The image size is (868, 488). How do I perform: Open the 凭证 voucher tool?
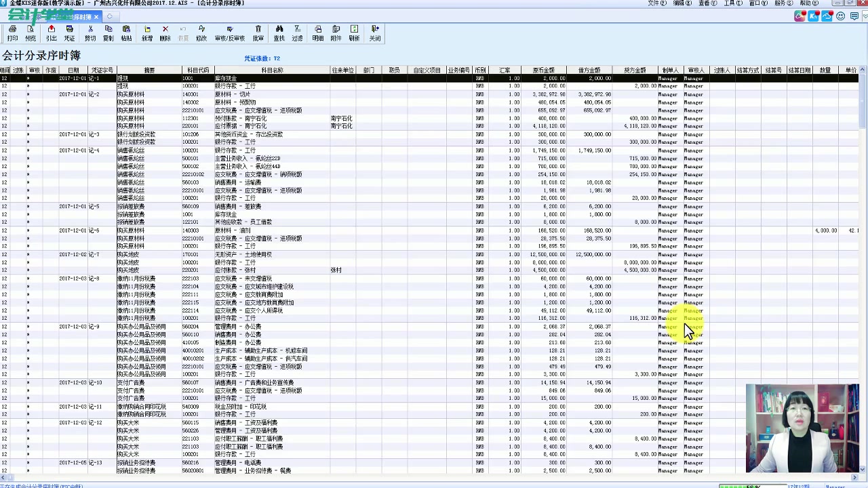click(x=69, y=33)
